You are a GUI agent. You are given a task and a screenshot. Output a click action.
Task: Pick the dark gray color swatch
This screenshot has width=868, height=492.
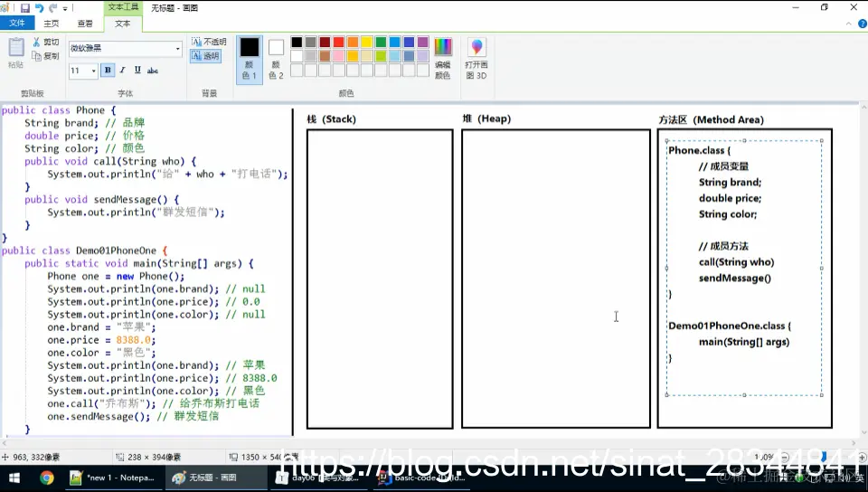(310, 43)
